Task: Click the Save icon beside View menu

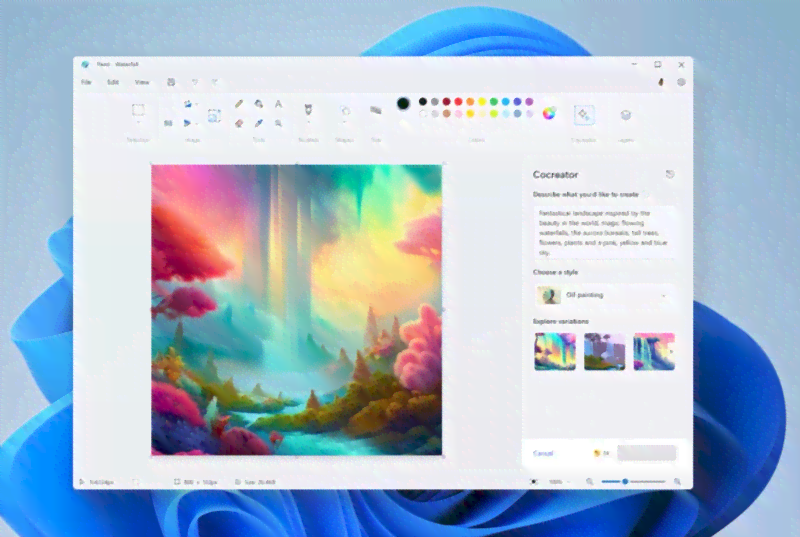Action: pyautogui.click(x=171, y=82)
